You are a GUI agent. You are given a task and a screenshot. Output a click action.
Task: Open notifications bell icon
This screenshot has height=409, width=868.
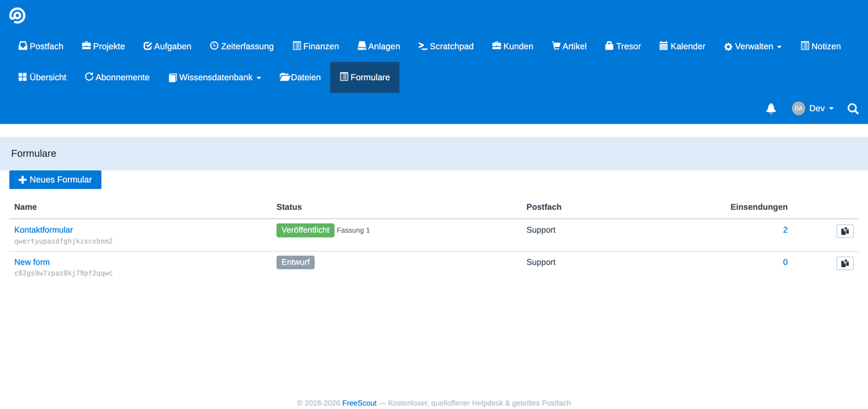click(x=771, y=109)
